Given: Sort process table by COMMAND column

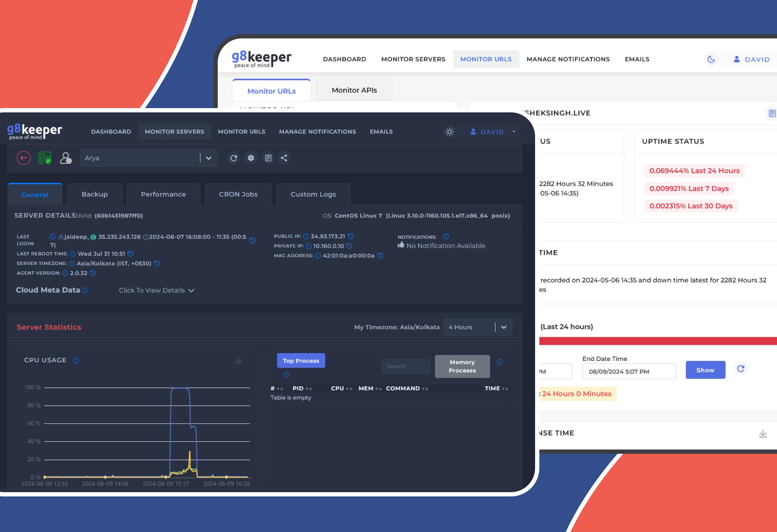Looking at the screenshot, I should point(407,388).
